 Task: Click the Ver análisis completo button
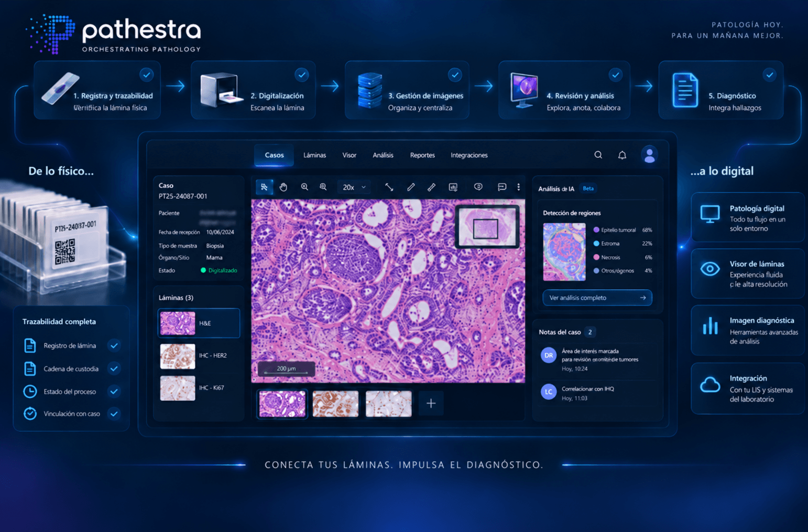tap(597, 298)
